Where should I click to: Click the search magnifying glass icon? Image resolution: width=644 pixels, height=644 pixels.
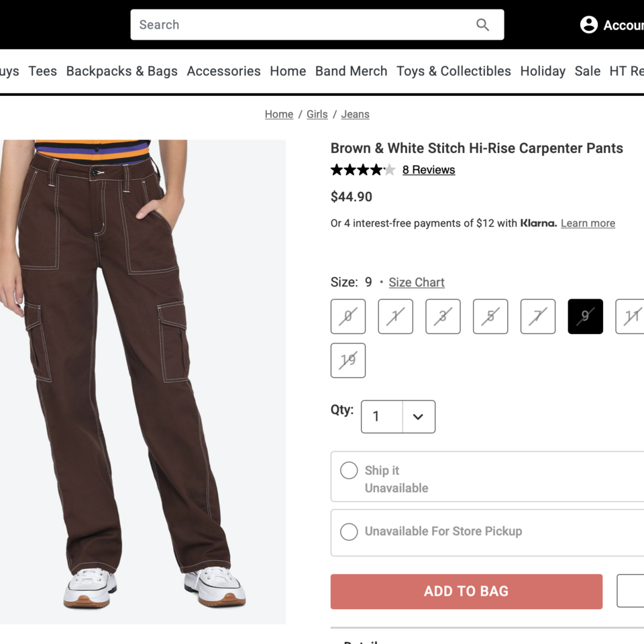click(482, 25)
